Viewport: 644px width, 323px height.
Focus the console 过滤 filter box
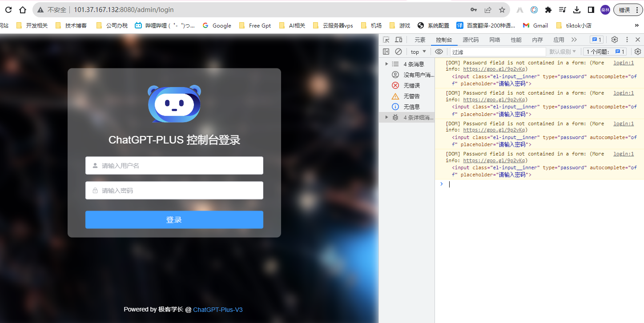click(498, 52)
